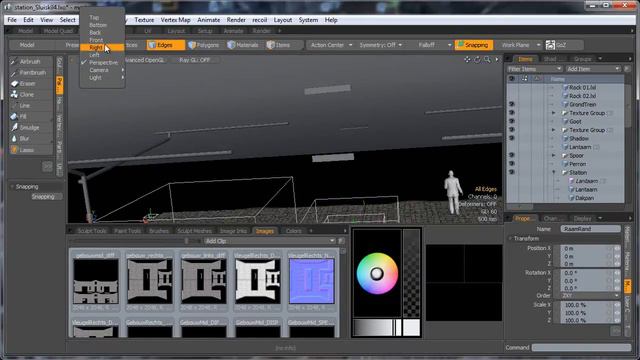Open the Filter Items dropdown
Image resolution: width=640 pixels, height=360 pixels.
[x=534, y=69]
